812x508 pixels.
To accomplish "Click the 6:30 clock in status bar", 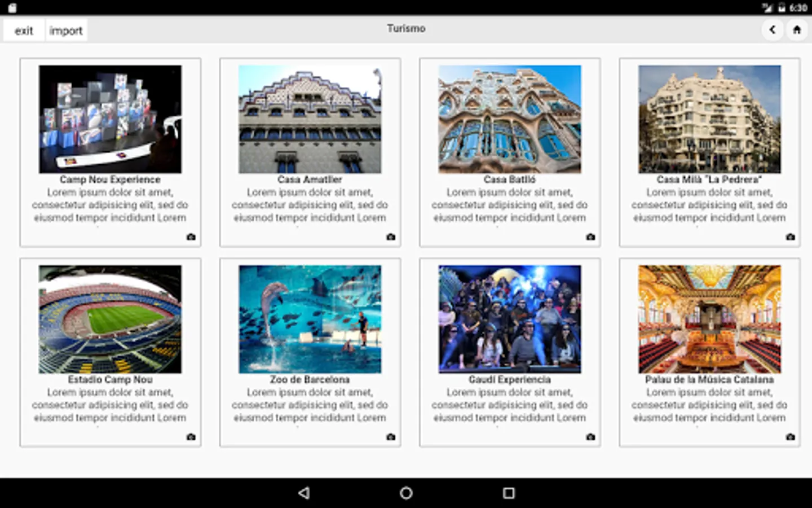I will click(x=798, y=8).
